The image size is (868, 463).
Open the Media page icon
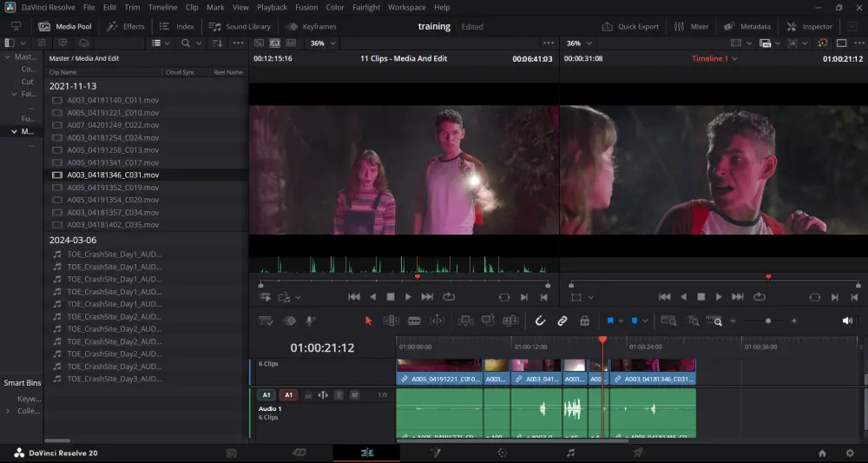[232, 453]
